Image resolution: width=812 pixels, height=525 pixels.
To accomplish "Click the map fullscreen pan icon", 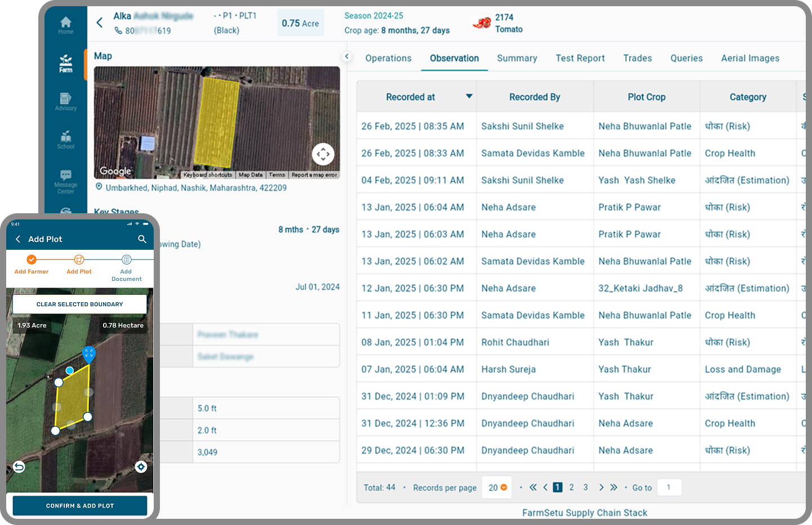I will (323, 154).
